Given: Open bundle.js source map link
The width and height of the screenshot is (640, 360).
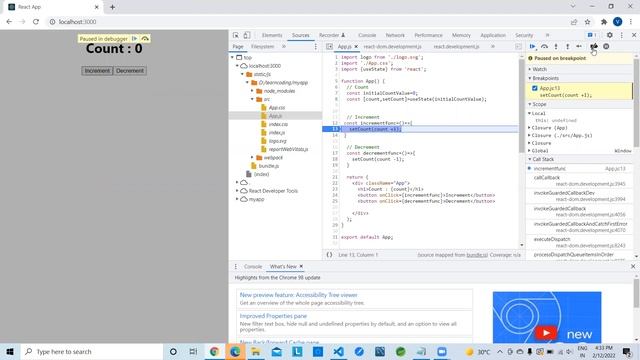Looking at the screenshot, I should [477, 255].
